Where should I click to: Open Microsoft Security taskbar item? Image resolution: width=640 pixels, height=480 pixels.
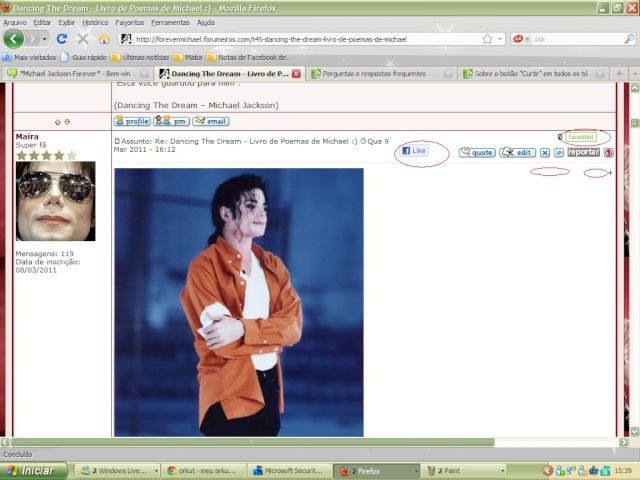(289, 471)
